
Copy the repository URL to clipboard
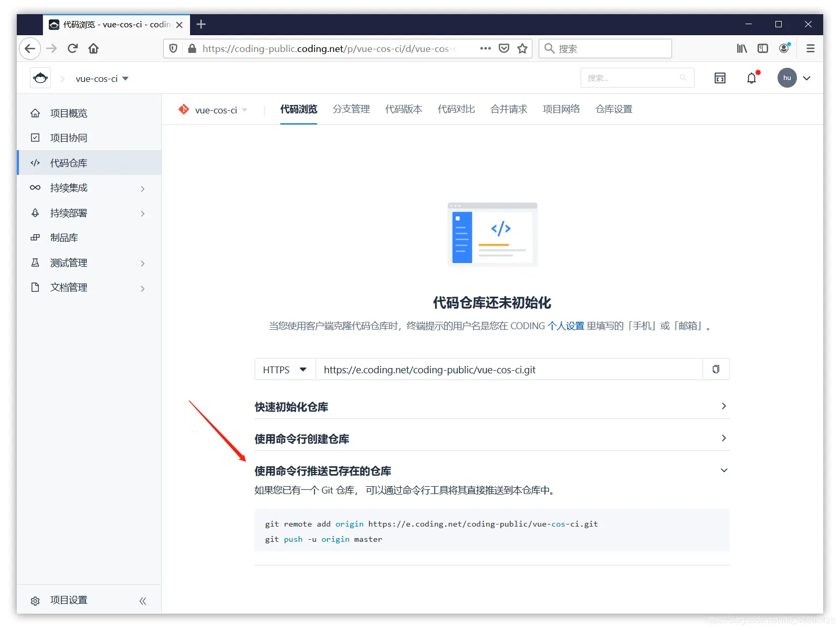pyautogui.click(x=716, y=370)
